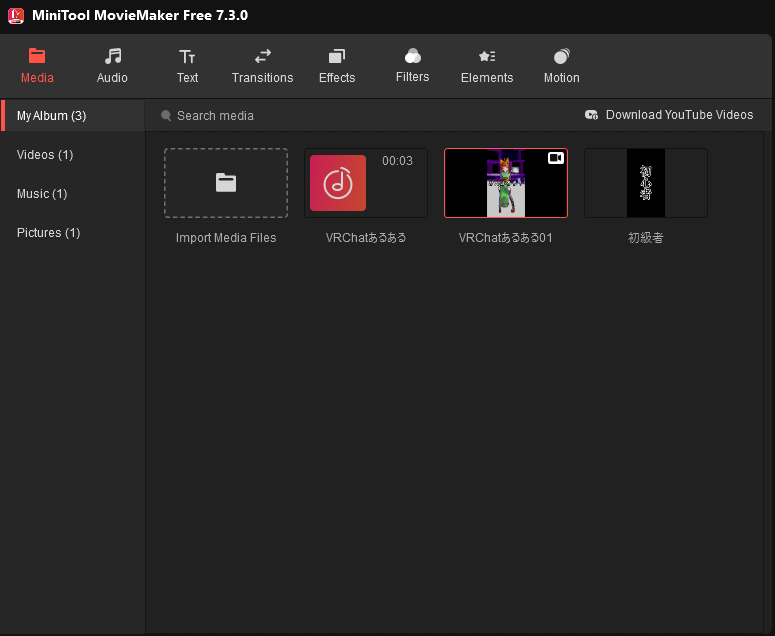Show the Music category

click(42, 194)
